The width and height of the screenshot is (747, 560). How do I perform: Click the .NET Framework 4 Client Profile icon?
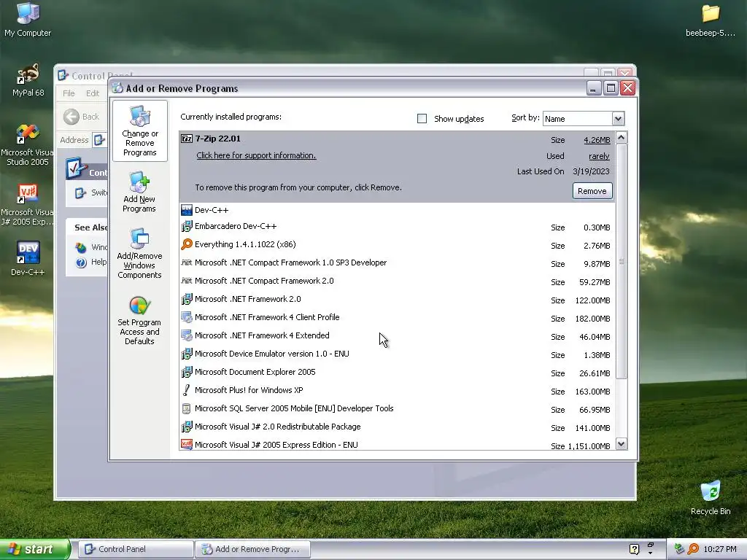click(x=187, y=317)
